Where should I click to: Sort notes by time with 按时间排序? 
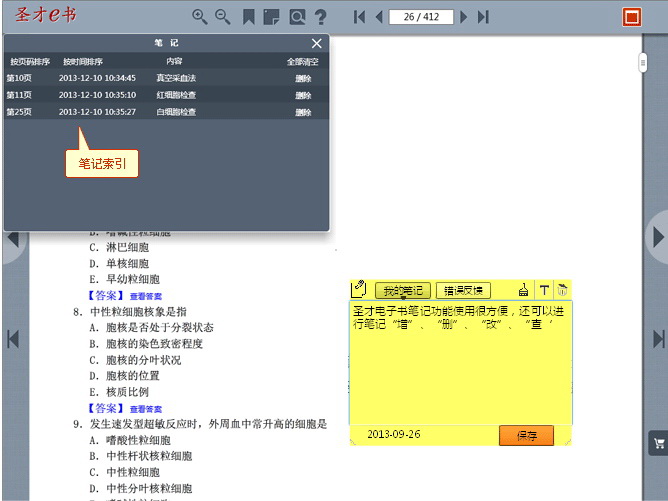click(x=83, y=62)
